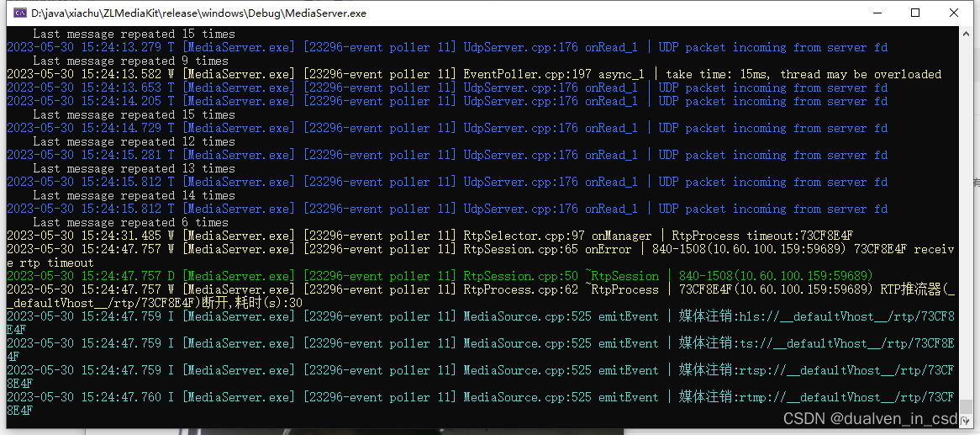Image resolution: width=980 pixels, height=435 pixels.
Task: Click the 'Last message repeated 14 times' line
Action: point(134,195)
